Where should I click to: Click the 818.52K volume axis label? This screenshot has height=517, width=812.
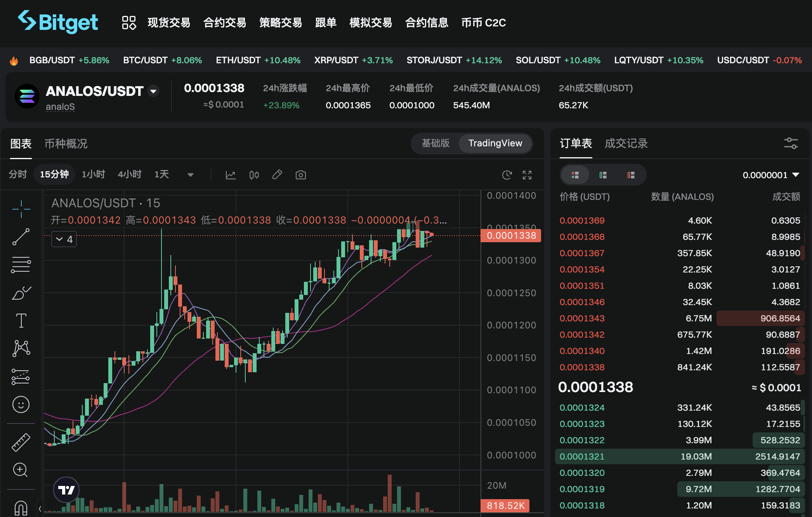click(x=505, y=506)
